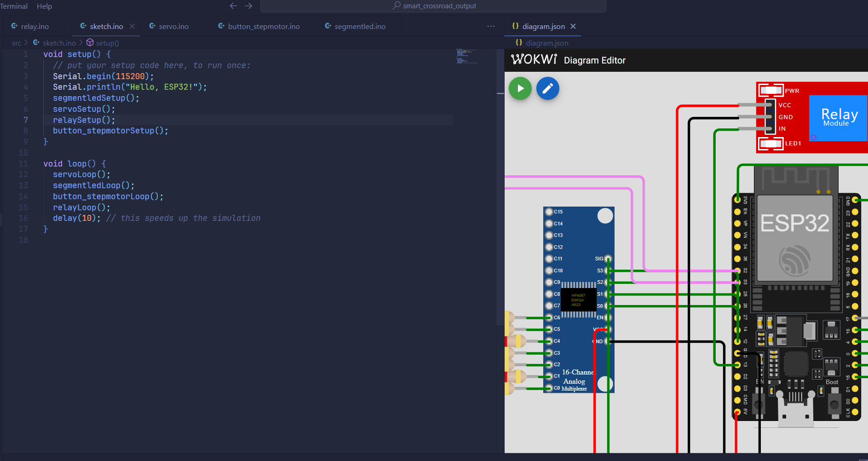Close the diagram.json tab

[x=573, y=26]
